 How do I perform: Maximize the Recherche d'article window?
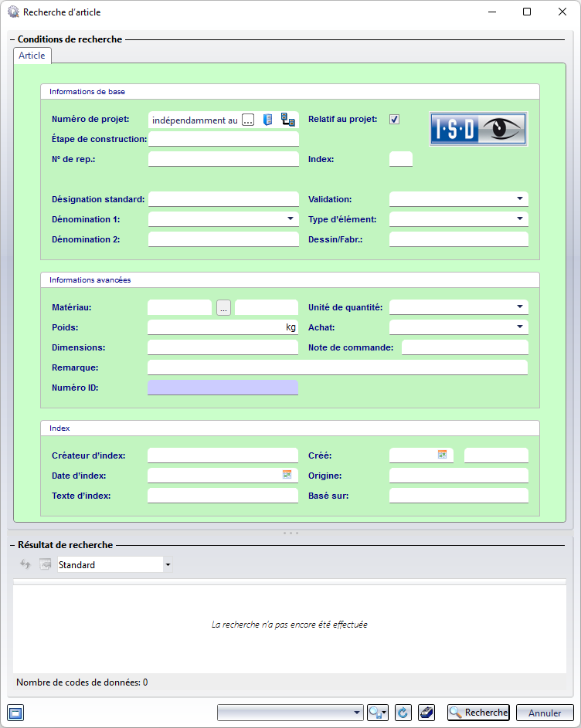pos(527,12)
